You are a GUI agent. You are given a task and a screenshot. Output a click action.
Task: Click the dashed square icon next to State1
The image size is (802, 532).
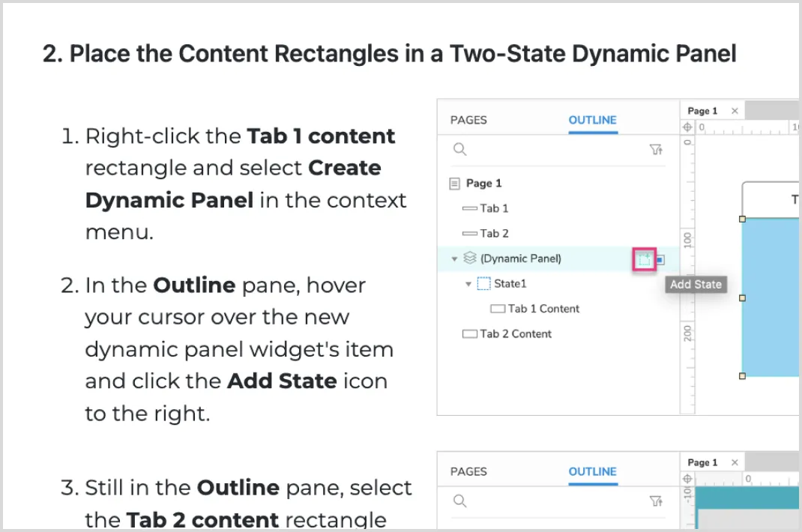pos(483,284)
